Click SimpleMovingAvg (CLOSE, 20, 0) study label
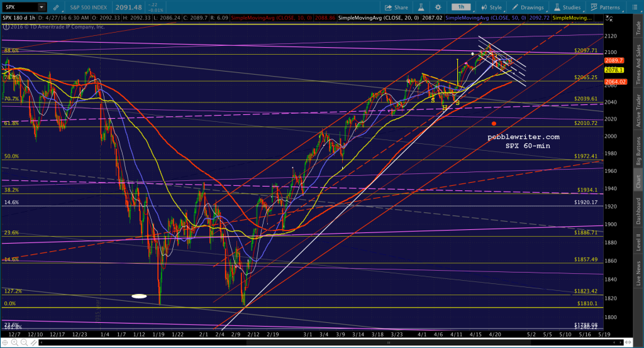This screenshot has height=348, width=644. (378, 18)
